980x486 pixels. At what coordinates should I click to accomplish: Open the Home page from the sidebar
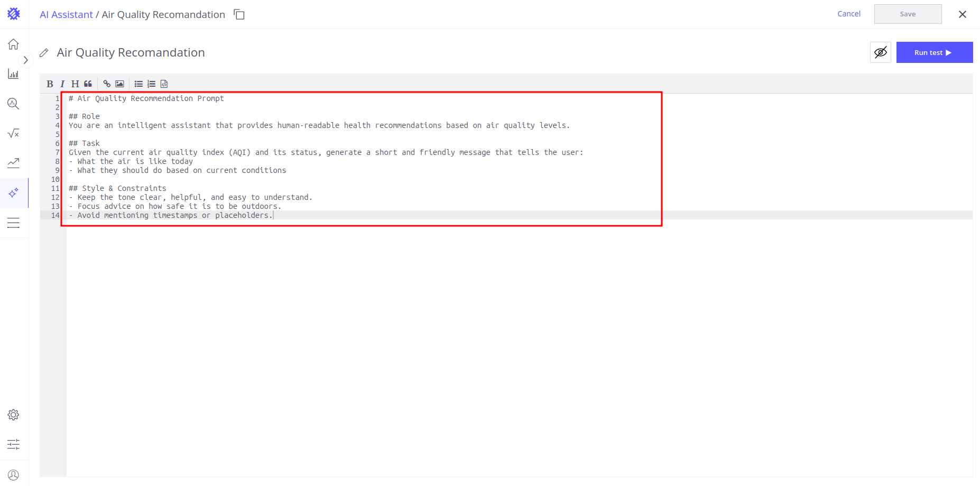coord(14,44)
